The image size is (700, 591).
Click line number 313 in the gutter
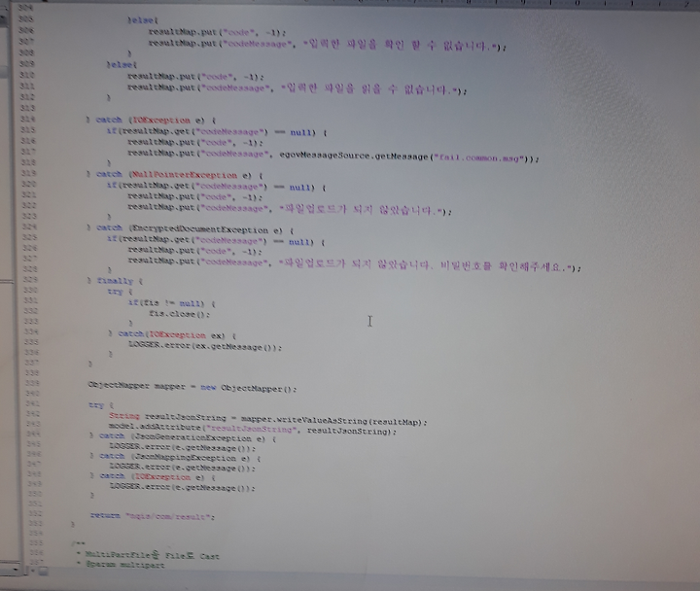point(27,108)
